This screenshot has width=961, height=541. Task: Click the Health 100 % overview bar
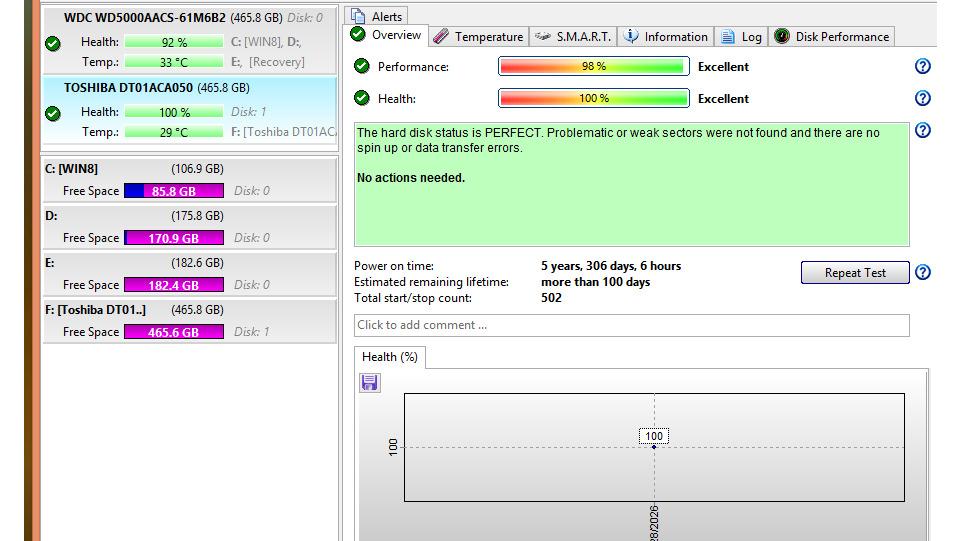point(593,98)
